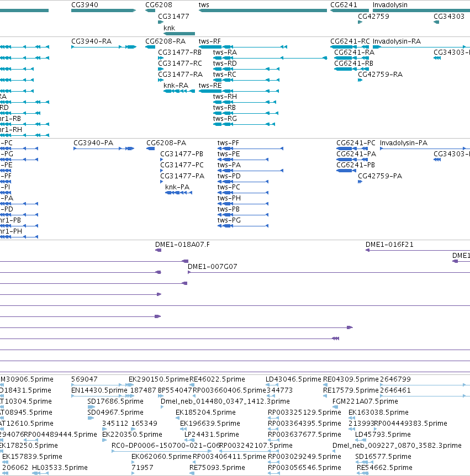Click protein CG31477-PC
The height and width of the screenshot is (476, 470).
161,171
